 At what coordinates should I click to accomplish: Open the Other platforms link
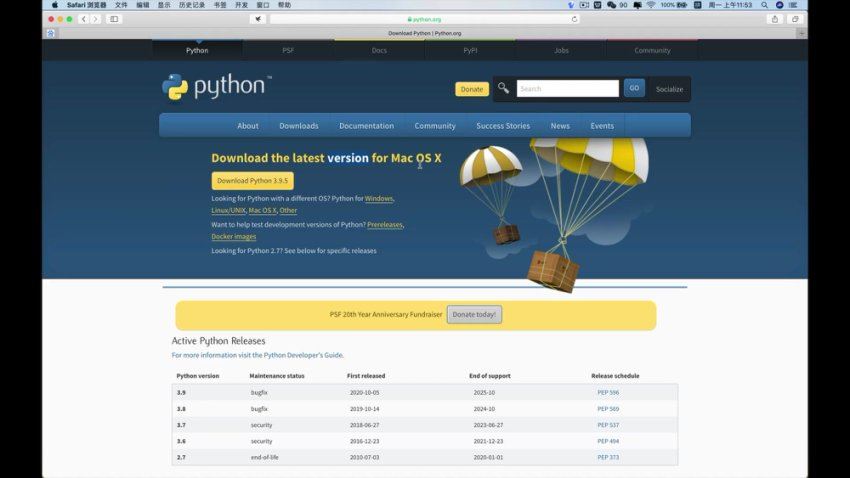(x=288, y=210)
